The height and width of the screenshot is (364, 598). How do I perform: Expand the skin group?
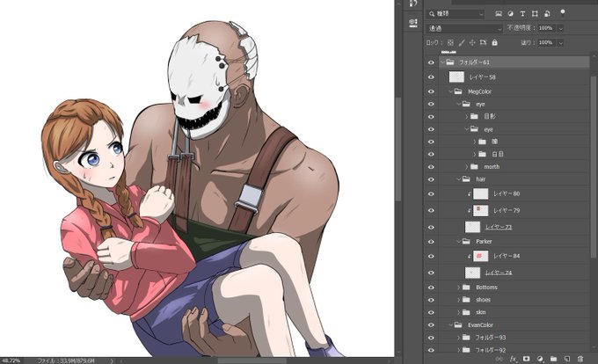click(458, 312)
